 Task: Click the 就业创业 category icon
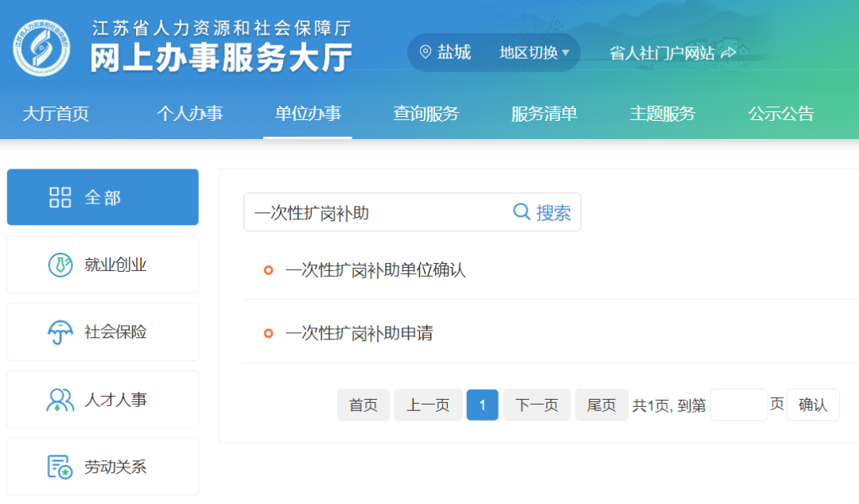60,265
